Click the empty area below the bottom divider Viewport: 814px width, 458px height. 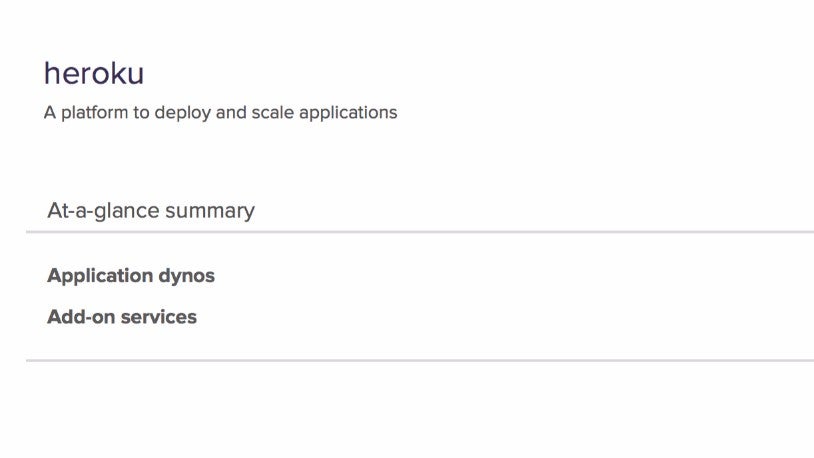pyautogui.click(x=420, y=410)
